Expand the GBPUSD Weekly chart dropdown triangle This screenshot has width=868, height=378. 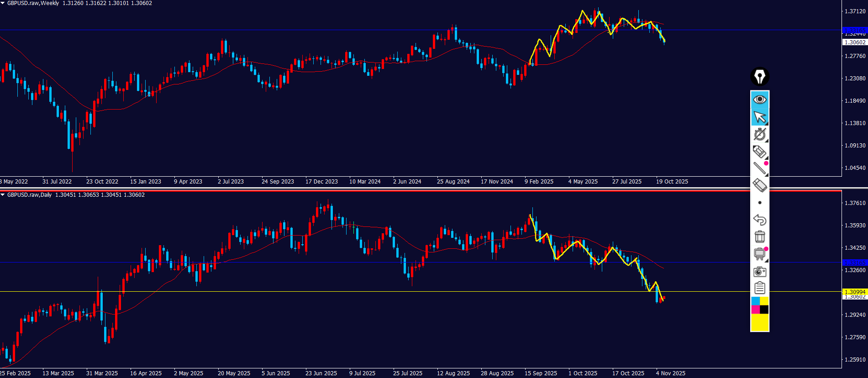[3, 3]
